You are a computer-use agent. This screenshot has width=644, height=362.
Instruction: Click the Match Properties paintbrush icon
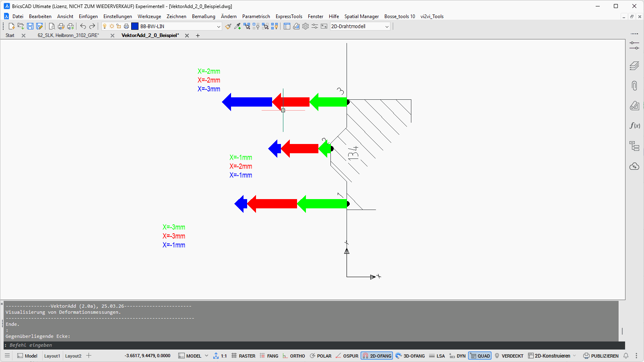tap(228, 26)
